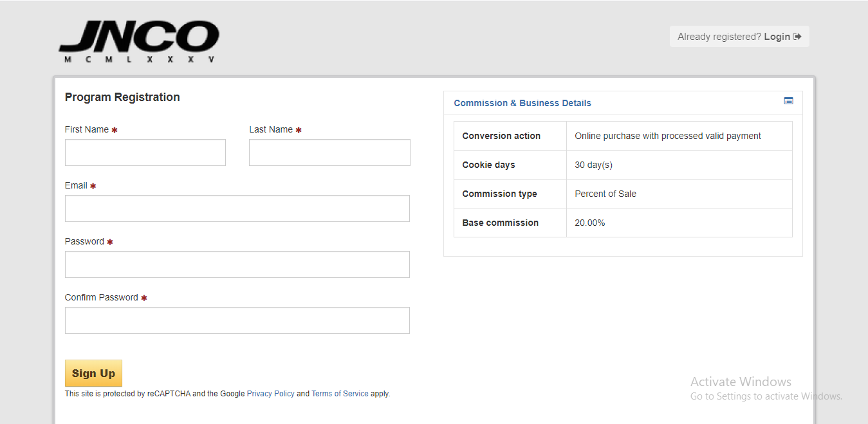This screenshot has height=424, width=868.
Task: Select the 20.00% base commission value
Action: [x=590, y=223]
